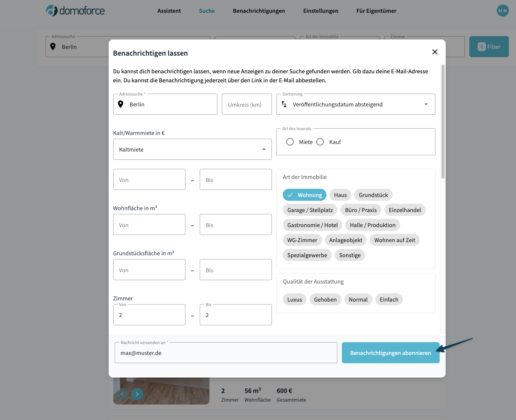Viewport: 516px width, 420px height.
Task: Click the next-image arrow on the listing photo
Action: [x=137, y=394]
